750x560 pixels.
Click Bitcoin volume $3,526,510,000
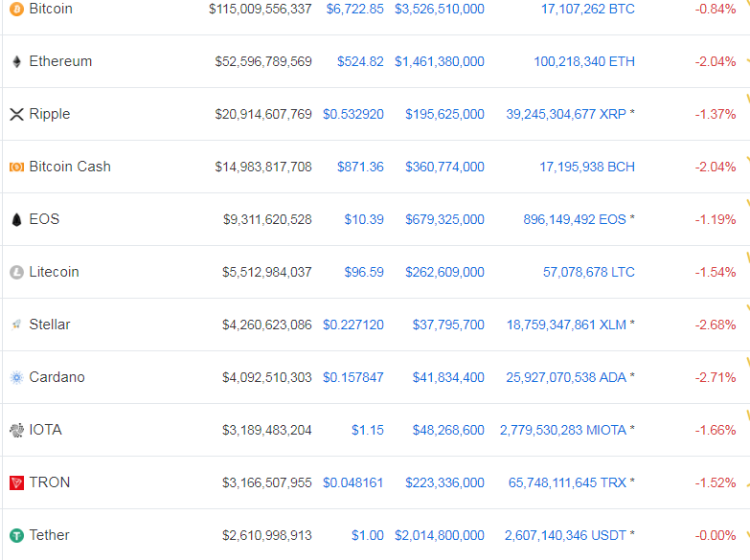click(440, 9)
